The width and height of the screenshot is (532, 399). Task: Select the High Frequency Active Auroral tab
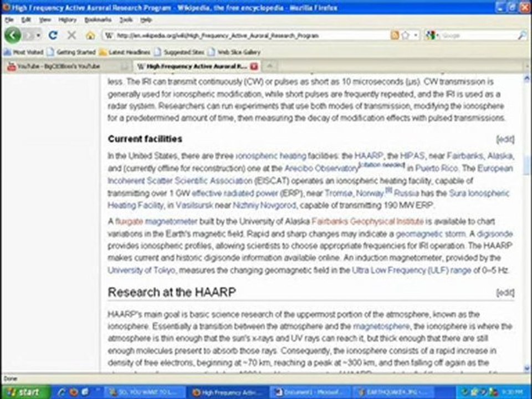193,66
